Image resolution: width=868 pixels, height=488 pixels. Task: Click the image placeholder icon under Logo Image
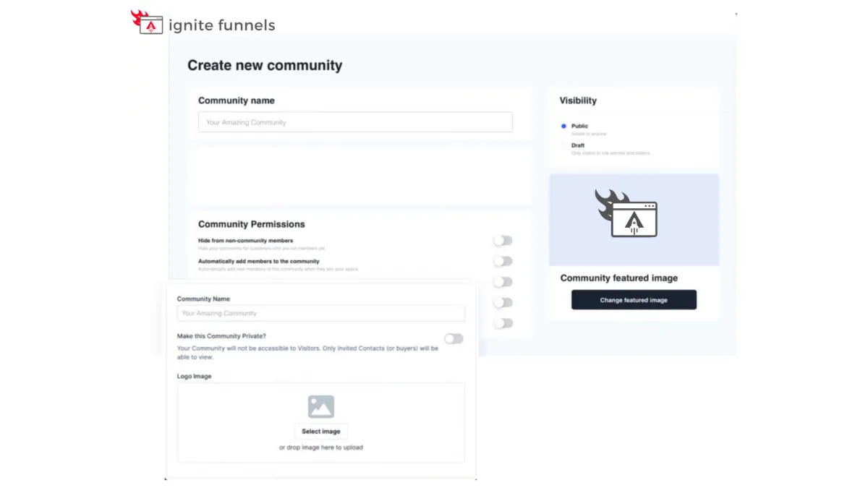pos(321,406)
